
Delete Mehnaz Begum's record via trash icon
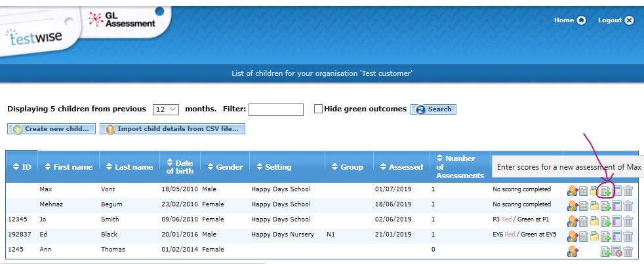[628, 206]
